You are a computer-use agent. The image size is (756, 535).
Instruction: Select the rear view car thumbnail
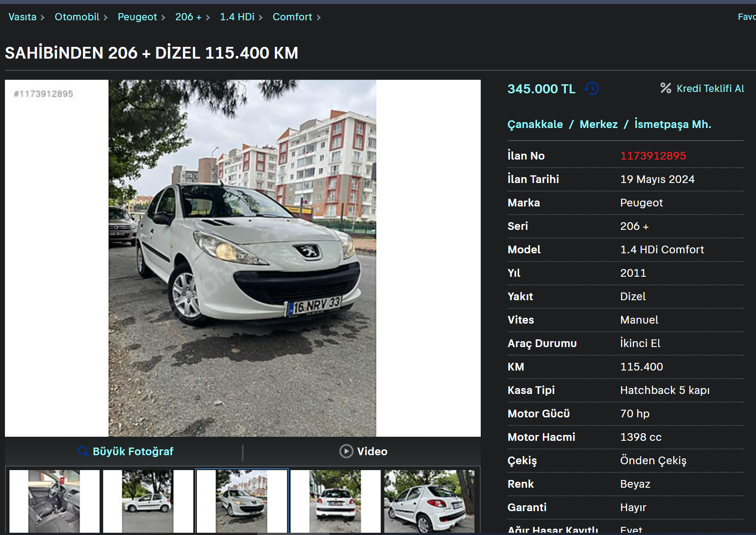coord(336,501)
